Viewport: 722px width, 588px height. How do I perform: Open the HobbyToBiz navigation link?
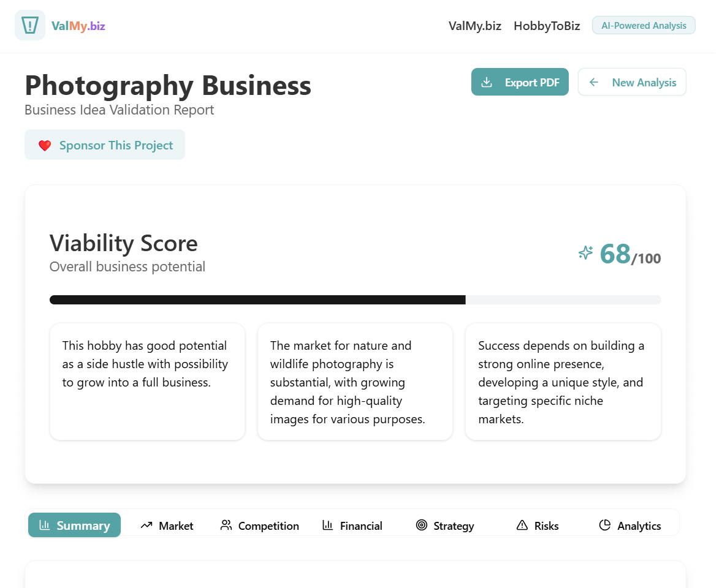[x=547, y=26]
